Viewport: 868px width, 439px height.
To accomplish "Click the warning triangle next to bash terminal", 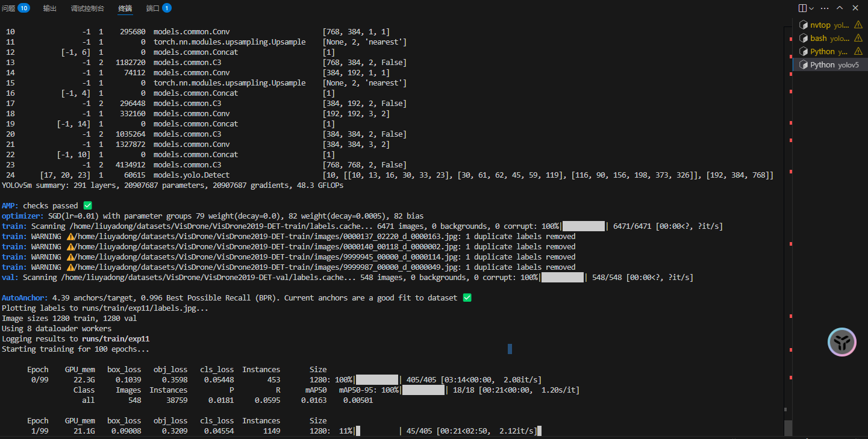I will tap(858, 38).
